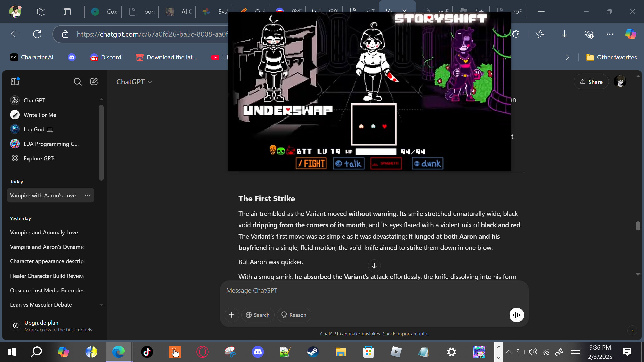Toggle the ChatGPT sidebar panel
The width and height of the screenshot is (644, 362).
click(x=15, y=82)
